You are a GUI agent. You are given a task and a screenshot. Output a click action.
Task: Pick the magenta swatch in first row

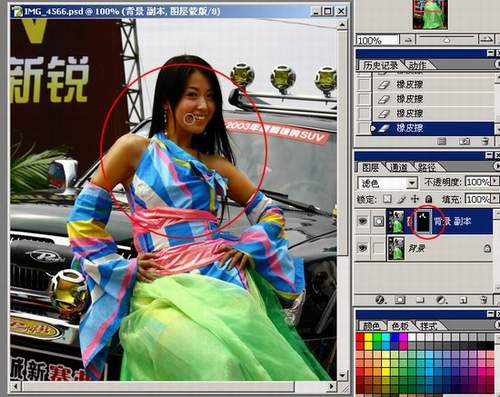click(x=403, y=337)
